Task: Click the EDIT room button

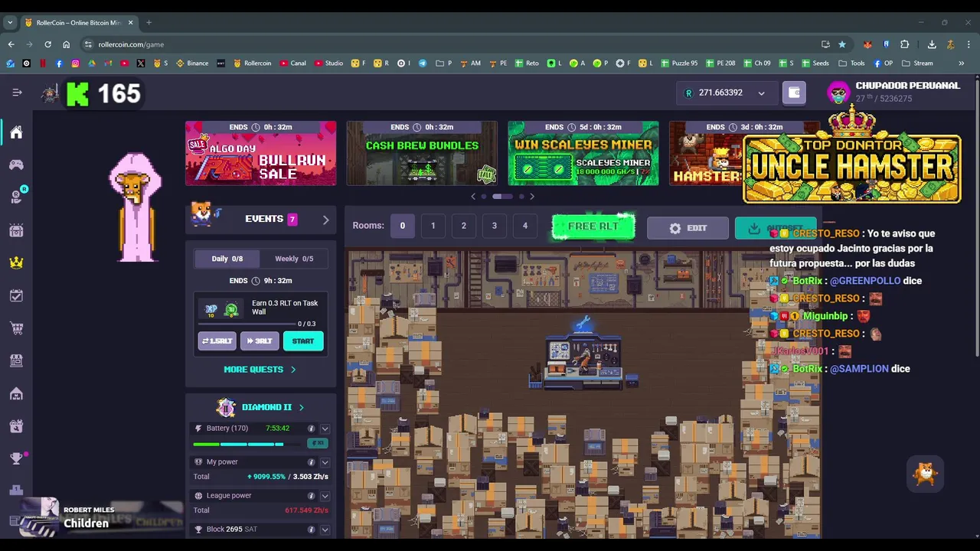Action: (688, 228)
